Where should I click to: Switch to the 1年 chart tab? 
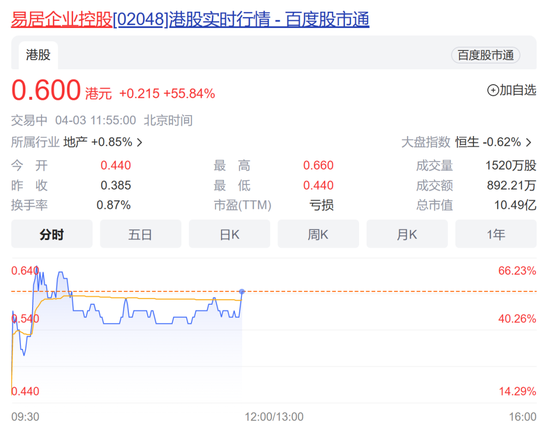(496, 234)
